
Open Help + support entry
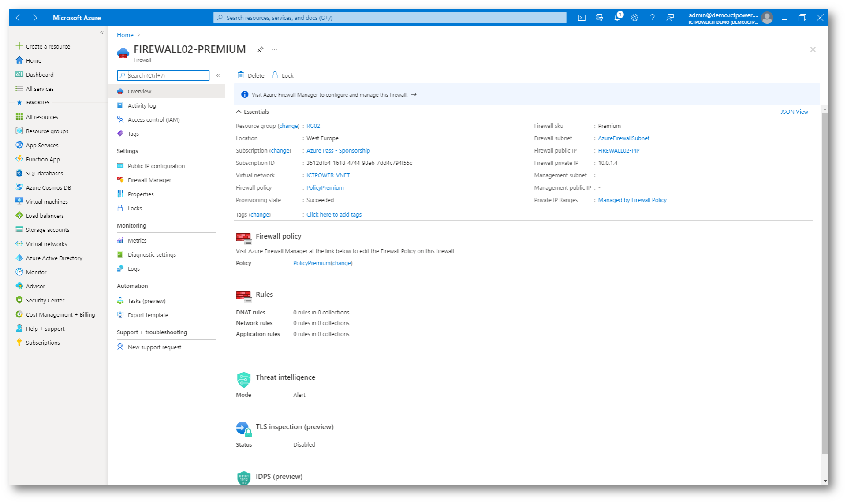pos(40,329)
